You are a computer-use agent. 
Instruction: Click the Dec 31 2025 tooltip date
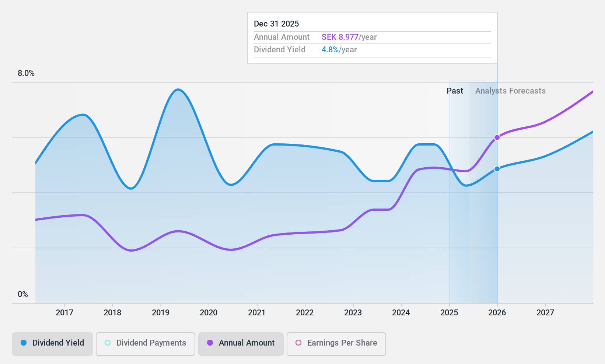[276, 24]
